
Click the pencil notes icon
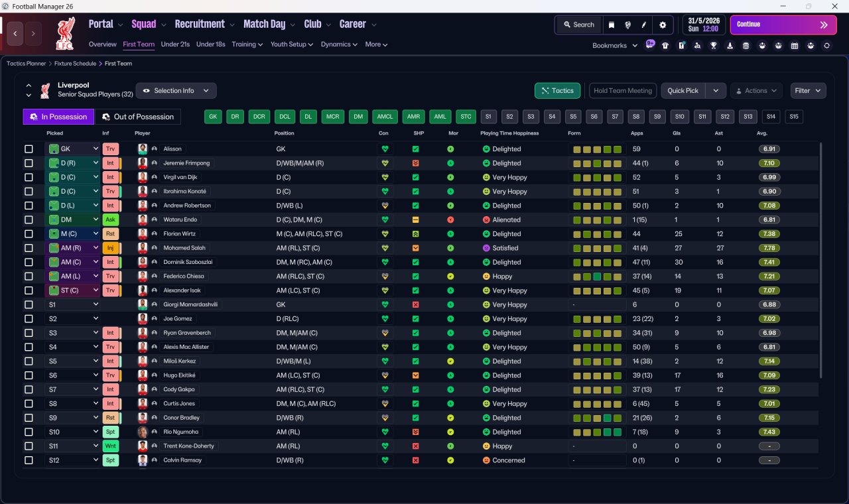pyautogui.click(x=643, y=25)
